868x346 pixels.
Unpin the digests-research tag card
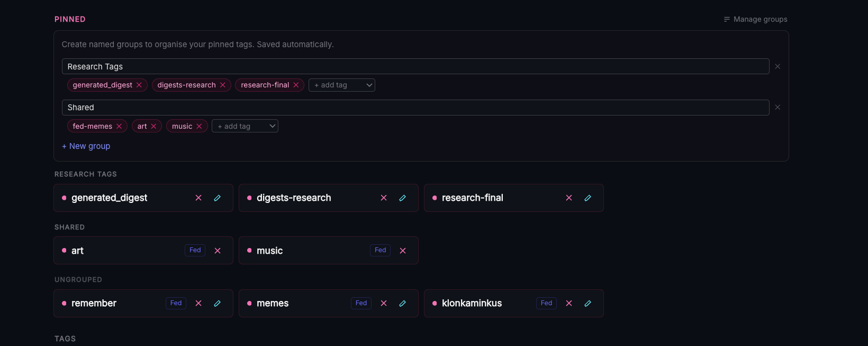click(384, 198)
